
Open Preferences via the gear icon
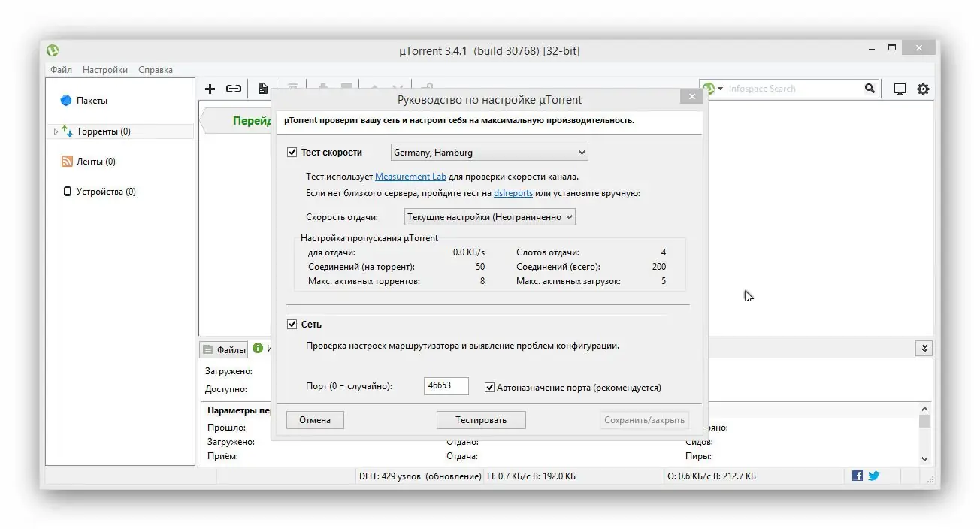(x=923, y=89)
